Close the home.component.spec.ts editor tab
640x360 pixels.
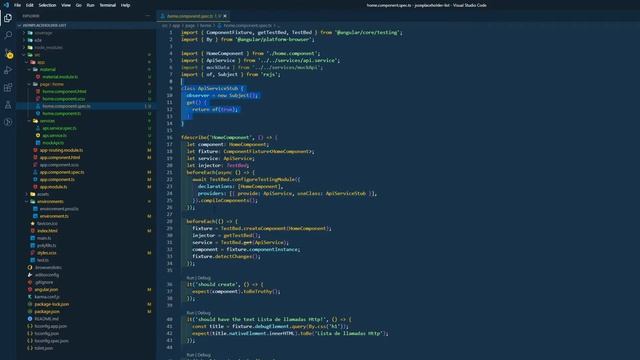tap(225, 16)
